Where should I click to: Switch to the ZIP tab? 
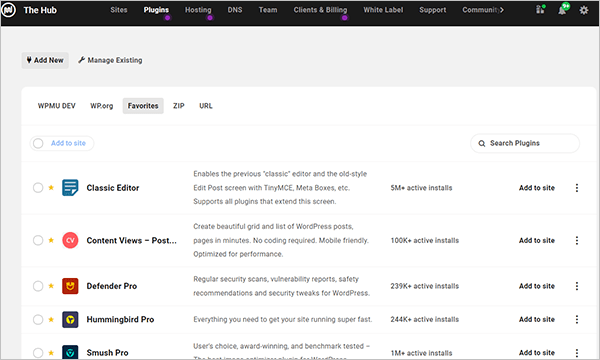pyautogui.click(x=179, y=106)
